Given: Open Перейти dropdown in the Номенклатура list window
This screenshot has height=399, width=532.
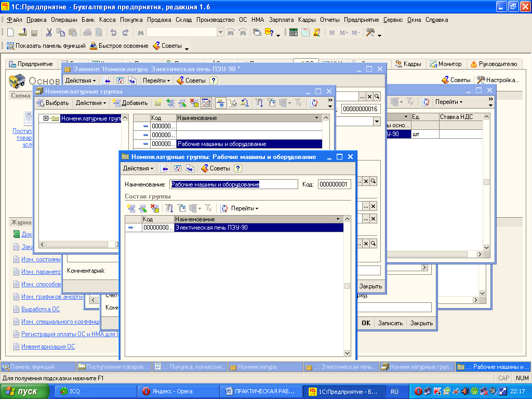Looking at the screenshot, I should tap(449, 102).
